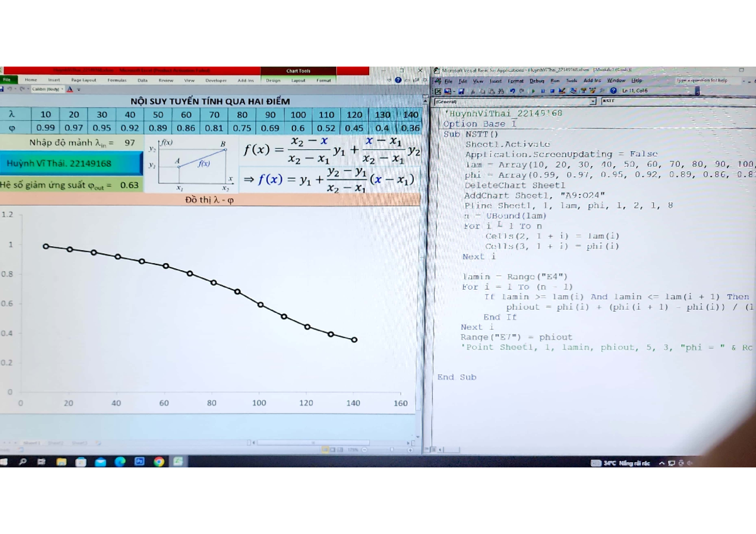The height and width of the screenshot is (534, 756).
Task: Open the Debug menu in VBA editor
Action: [536, 81]
